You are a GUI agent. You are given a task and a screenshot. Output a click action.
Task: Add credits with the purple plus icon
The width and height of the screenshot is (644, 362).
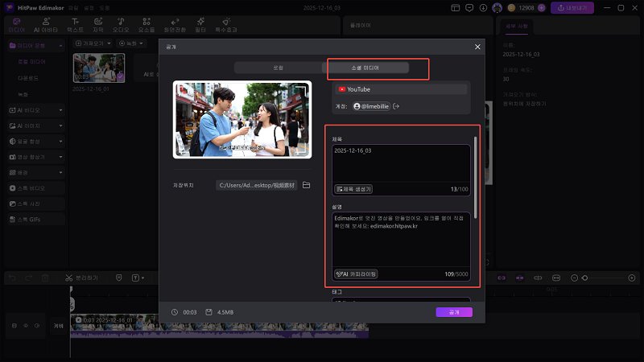coord(541,8)
